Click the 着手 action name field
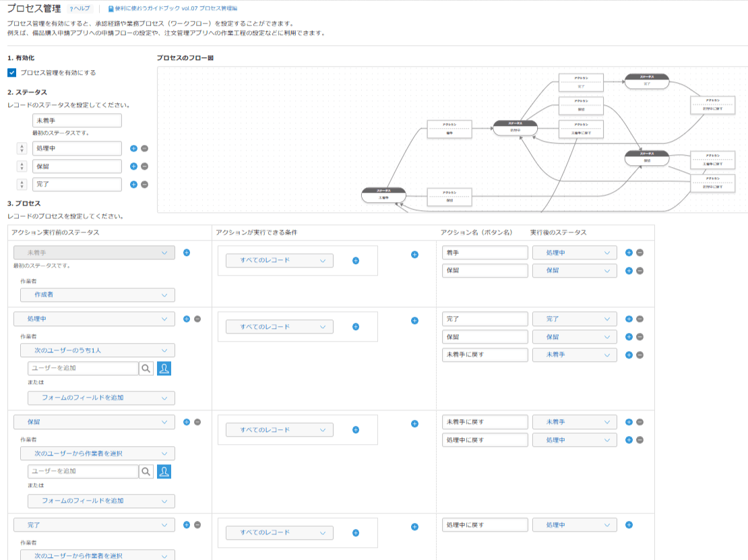 [x=485, y=252]
